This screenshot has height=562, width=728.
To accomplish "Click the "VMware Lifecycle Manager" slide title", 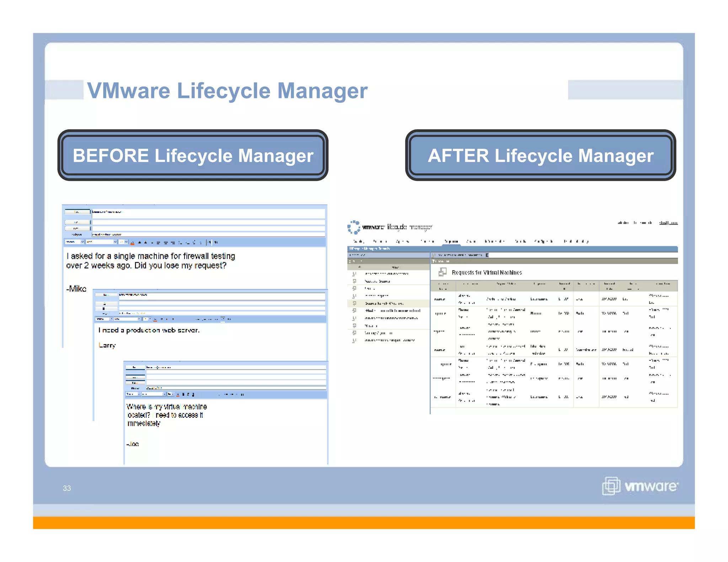I will click(227, 91).
